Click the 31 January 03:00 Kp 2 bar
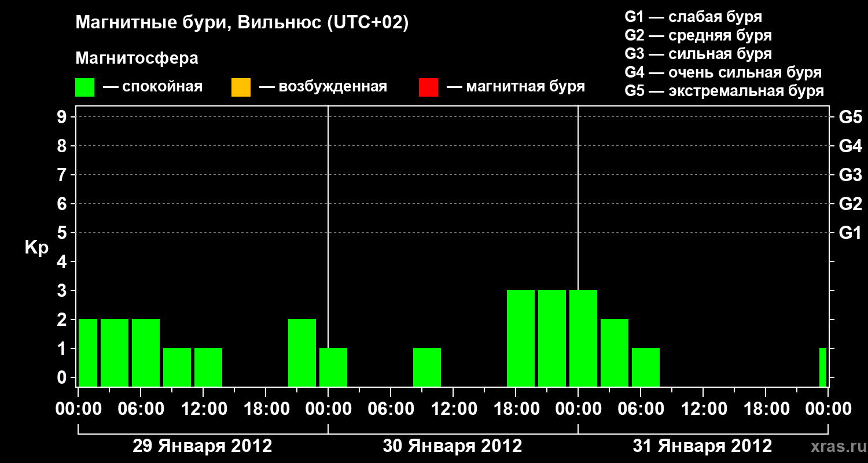The height and width of the screenshot is (463, 868). [615, 352]
